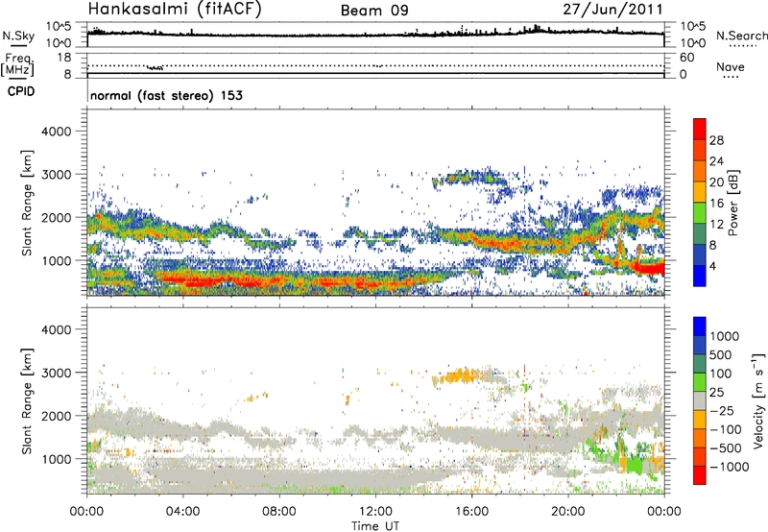Click the 16:00 time axis tick label
The height and width of the screenshot is (532, 768).
[471, 512]
